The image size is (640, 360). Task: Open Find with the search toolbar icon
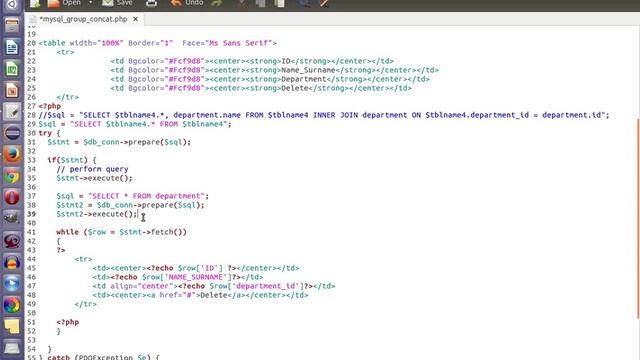[304, 3]
